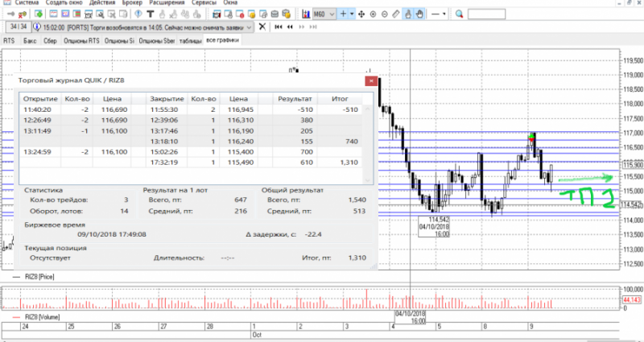644x342 pixels.
Task: Open the Система menu
Action: pos(26,2)
